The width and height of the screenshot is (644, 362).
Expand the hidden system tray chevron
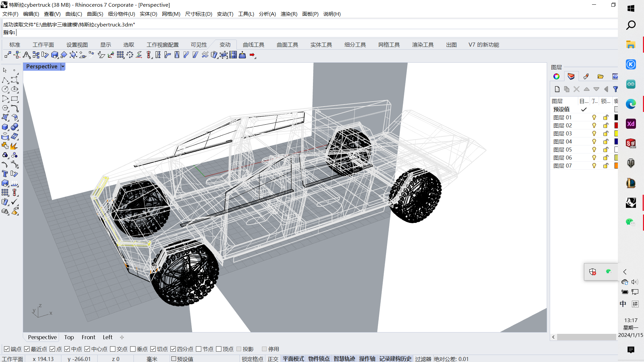tap(625, 272)
